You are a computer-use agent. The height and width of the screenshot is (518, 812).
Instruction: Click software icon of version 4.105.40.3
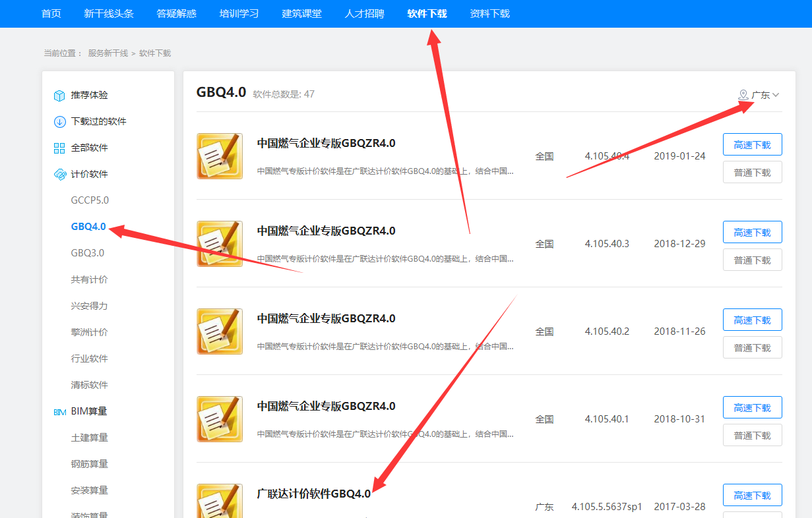coord(220,244)
